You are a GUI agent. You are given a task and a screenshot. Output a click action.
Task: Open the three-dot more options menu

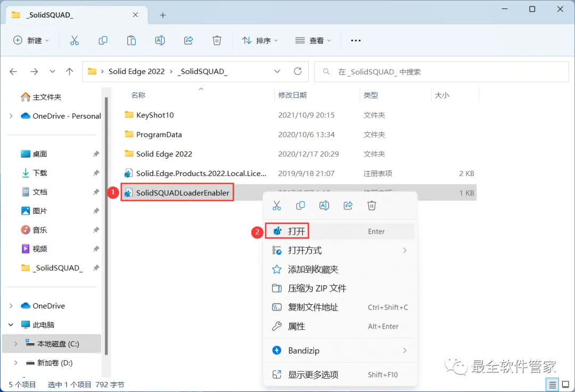tap(356, 40)
